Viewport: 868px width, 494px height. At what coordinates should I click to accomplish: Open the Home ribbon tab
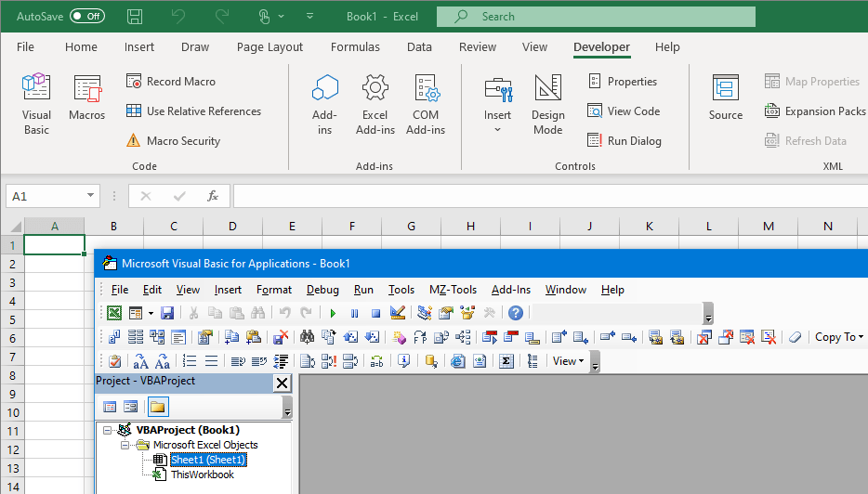pyautogui.click(x=81, y=47)
